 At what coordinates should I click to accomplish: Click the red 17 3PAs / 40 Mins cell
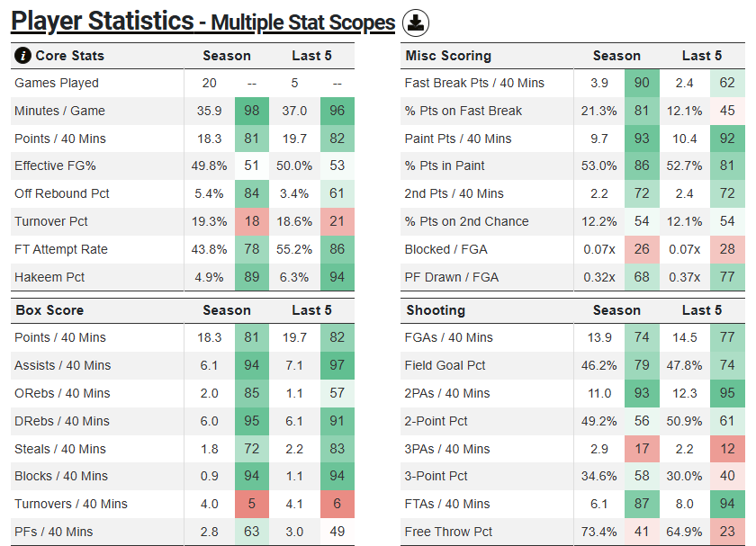coord(642,449)
